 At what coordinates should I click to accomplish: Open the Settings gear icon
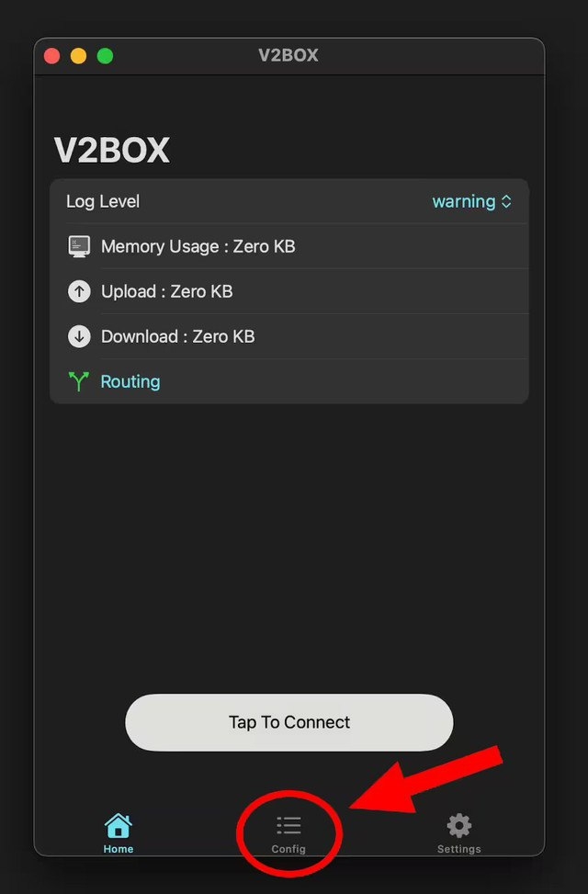pyautogui.click(x=458, y=825)
